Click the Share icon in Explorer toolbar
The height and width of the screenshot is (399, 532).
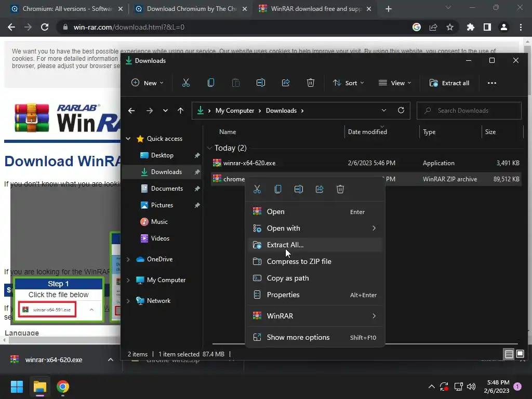click(286, 83)
